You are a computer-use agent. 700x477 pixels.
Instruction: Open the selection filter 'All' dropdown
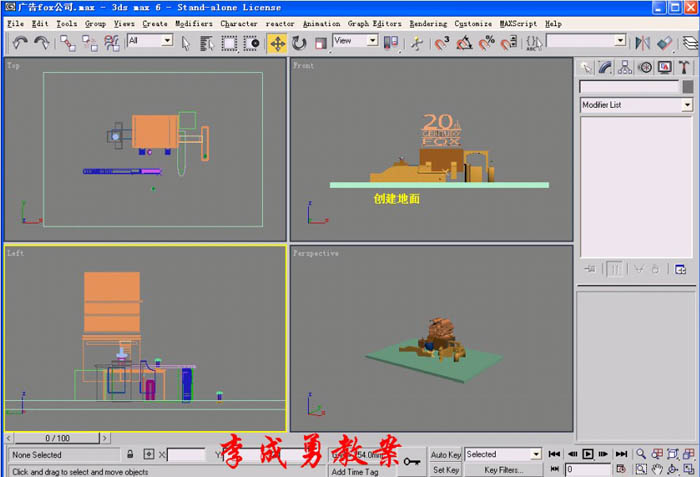pos(167,41)
